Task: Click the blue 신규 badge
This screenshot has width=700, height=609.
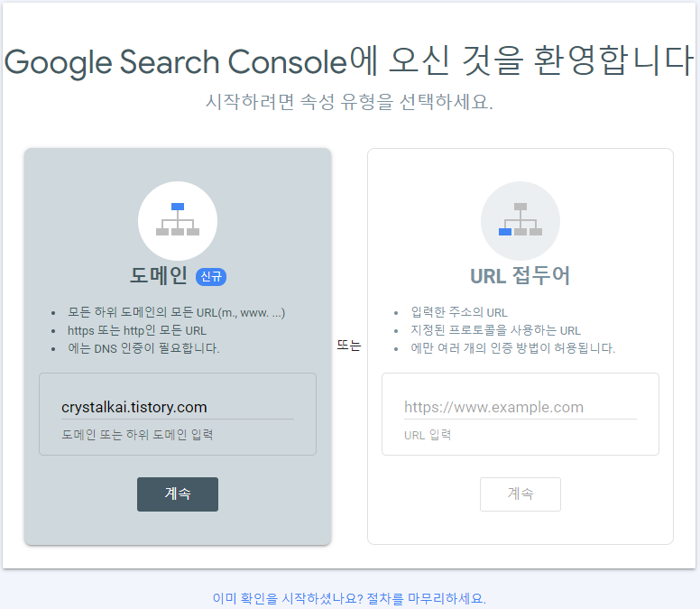Action: click(x=211, y=277)
